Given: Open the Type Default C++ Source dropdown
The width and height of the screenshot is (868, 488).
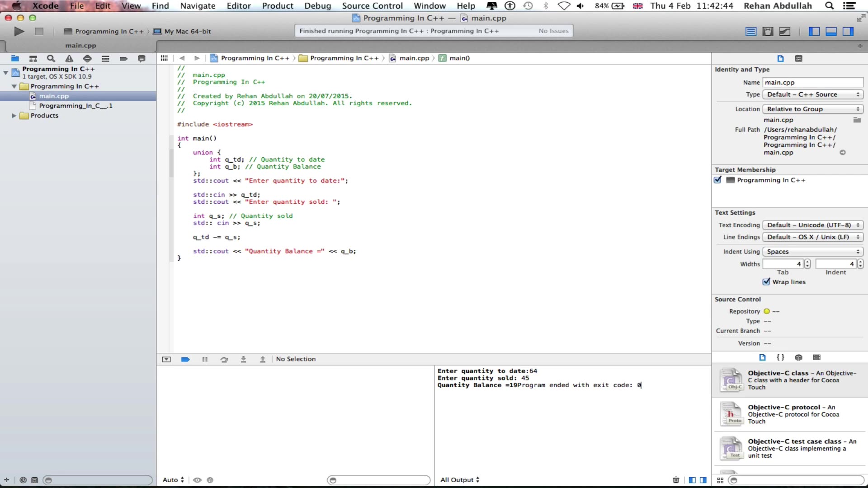Looking at the screenshot, I should tap(813, 94).
